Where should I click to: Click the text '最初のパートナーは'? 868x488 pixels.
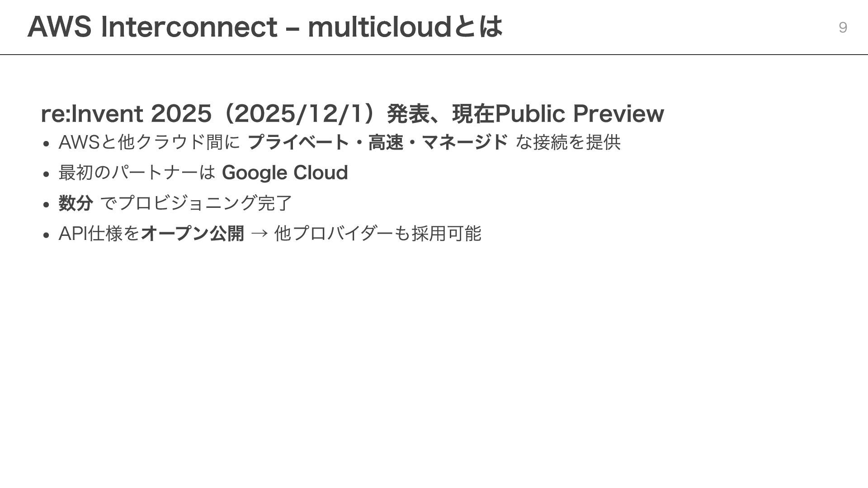(x=137, y=173)
